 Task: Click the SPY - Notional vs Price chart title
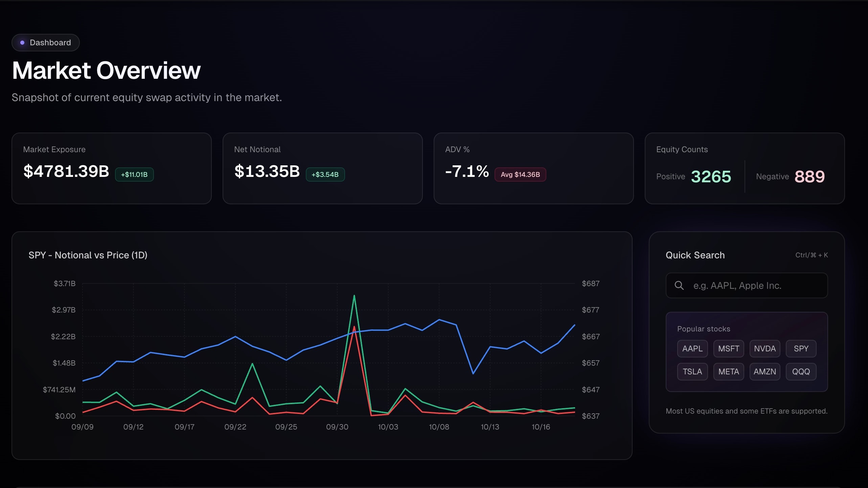click(x=88, y=255)
